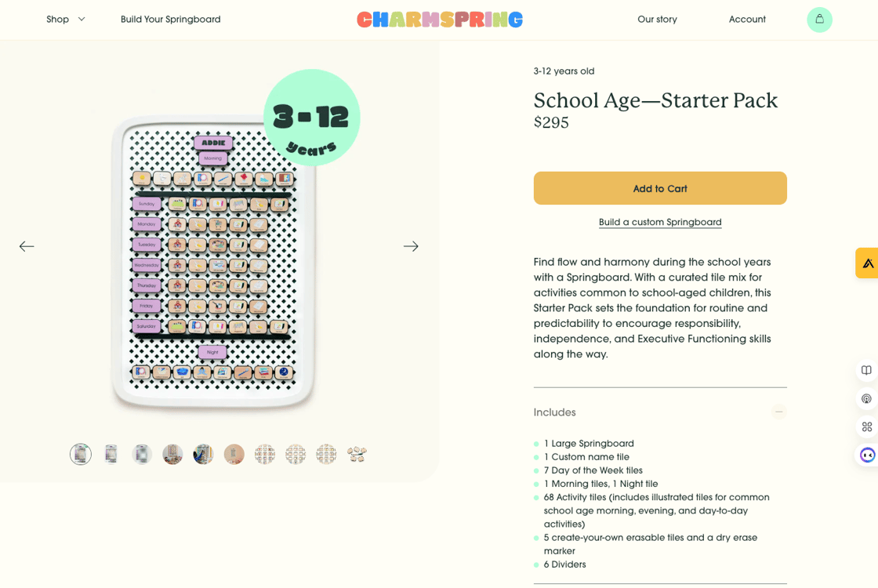Follow Build a custom Springboard link
Viewport: 878px width, 588px height.
click(x=660, y=223)
